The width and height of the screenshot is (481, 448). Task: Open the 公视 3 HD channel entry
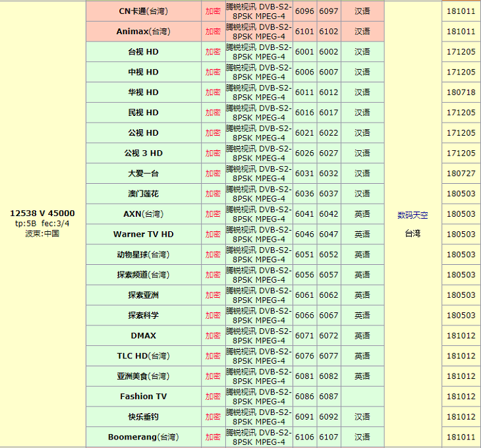coord(143,154)
